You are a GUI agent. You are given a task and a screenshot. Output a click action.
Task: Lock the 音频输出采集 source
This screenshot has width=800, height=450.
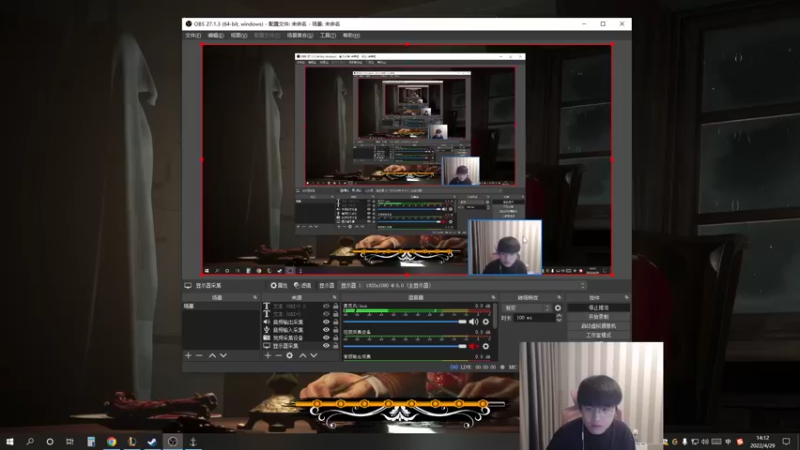coord(336,322)
